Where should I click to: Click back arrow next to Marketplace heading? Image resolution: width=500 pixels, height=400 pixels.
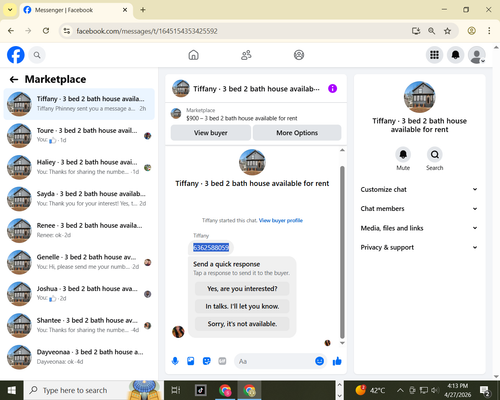click(x=14, y=79)
